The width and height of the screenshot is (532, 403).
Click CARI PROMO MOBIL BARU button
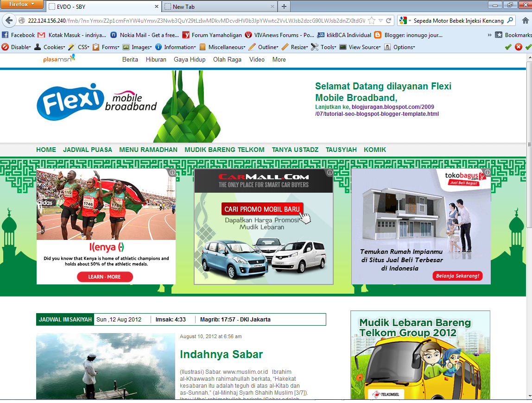[x=262, y=209]
